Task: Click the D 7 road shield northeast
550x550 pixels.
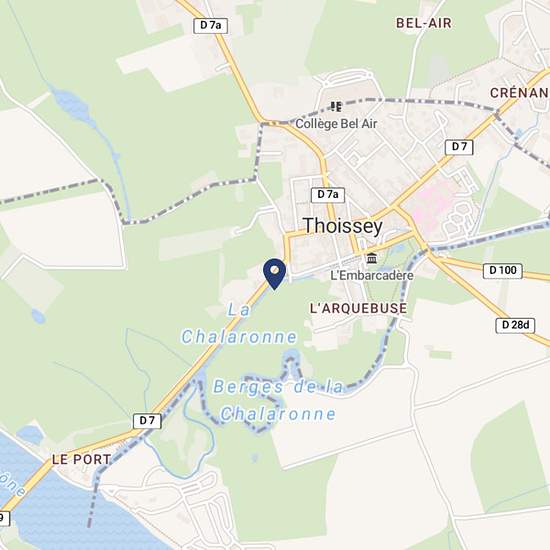Action: (459, 147)
